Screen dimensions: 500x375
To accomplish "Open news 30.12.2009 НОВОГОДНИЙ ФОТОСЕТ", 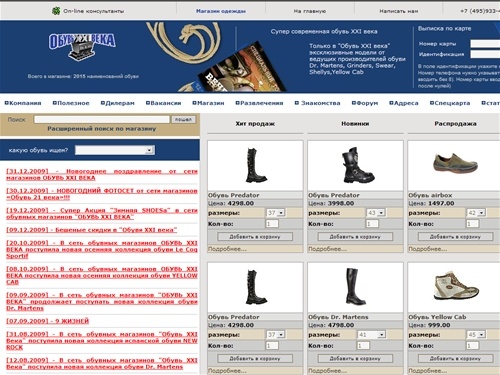I will [x=102, y=194].
